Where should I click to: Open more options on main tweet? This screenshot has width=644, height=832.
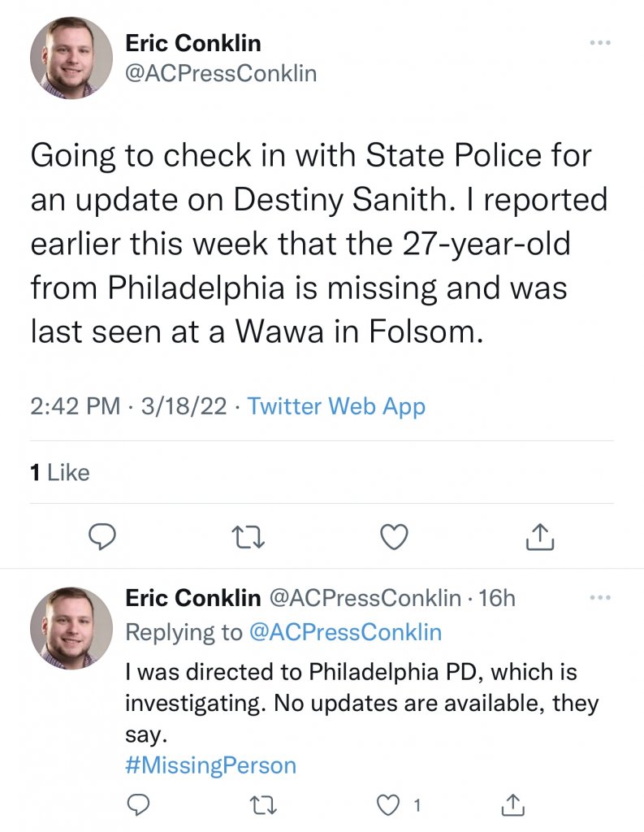[x=600, y=43]
